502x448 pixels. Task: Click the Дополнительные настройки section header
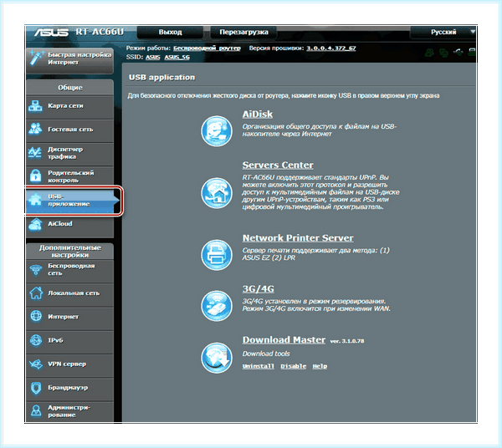[x=69, y=252]
